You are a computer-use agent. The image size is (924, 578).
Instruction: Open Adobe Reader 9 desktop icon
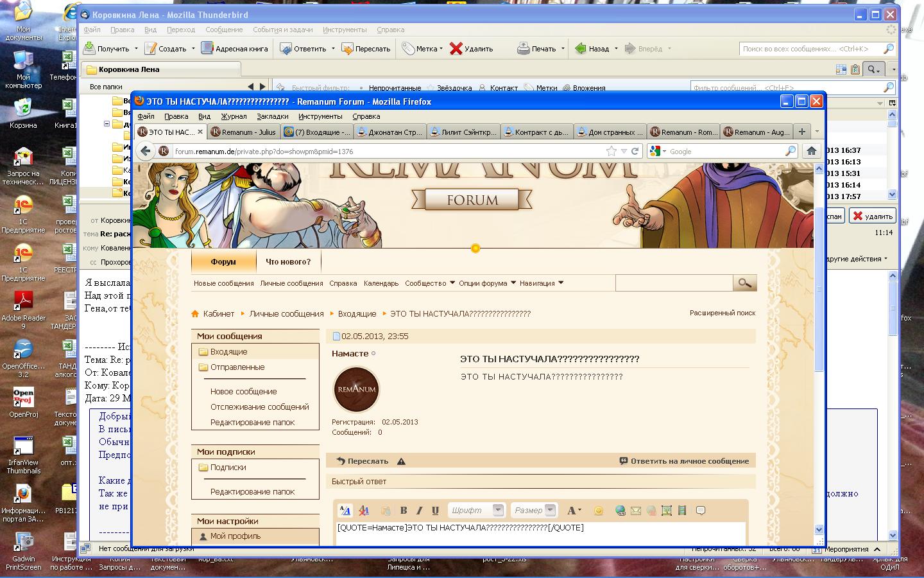[23, 310]
